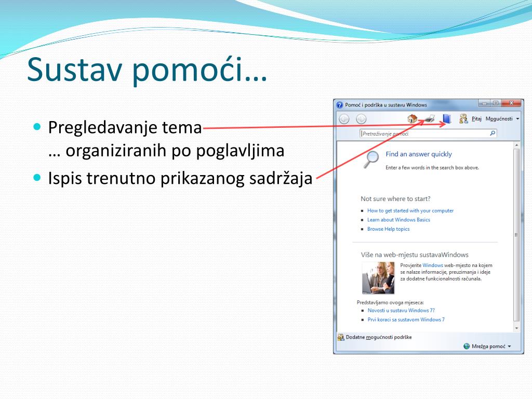Open the Pitaj (Ask) support icon
532x399 pixels.
(x=470, y=119)
